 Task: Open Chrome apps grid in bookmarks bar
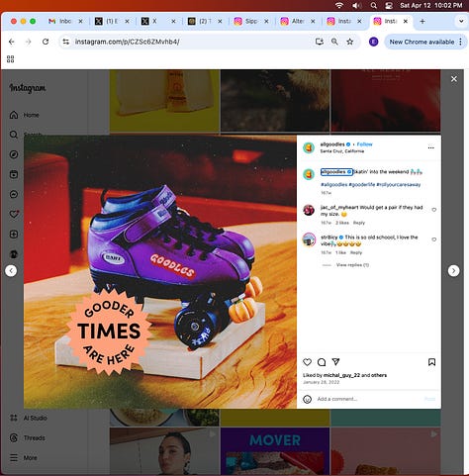click(x=10, y=59)
